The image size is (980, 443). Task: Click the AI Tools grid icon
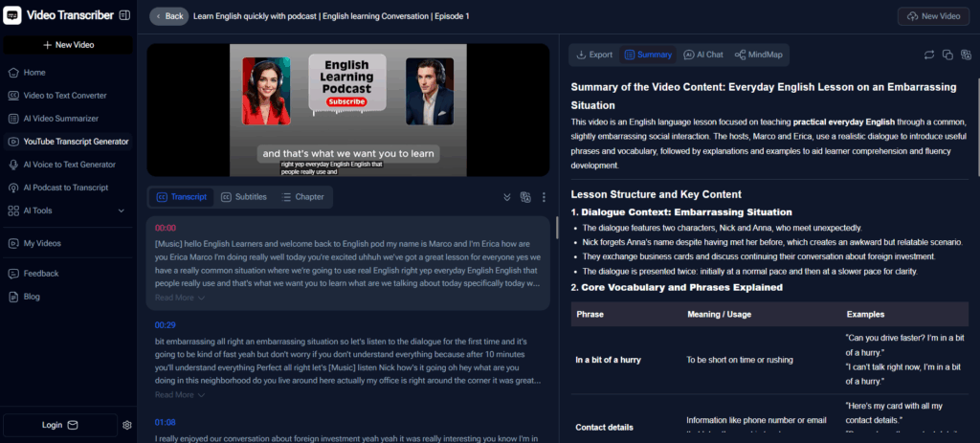tap(13, 210)
